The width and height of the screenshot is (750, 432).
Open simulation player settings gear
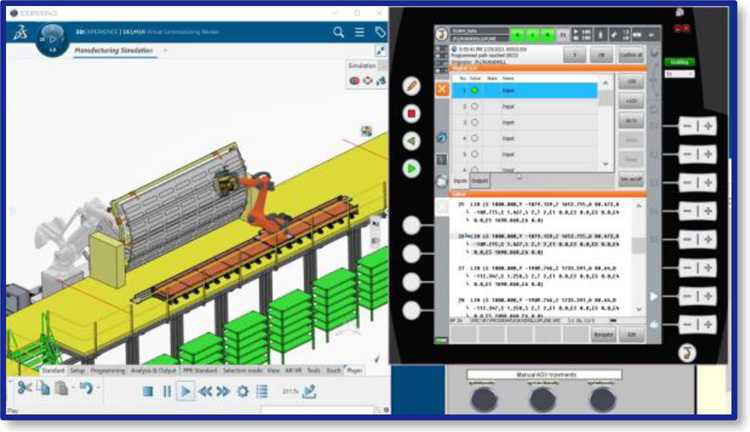[244, 391]
